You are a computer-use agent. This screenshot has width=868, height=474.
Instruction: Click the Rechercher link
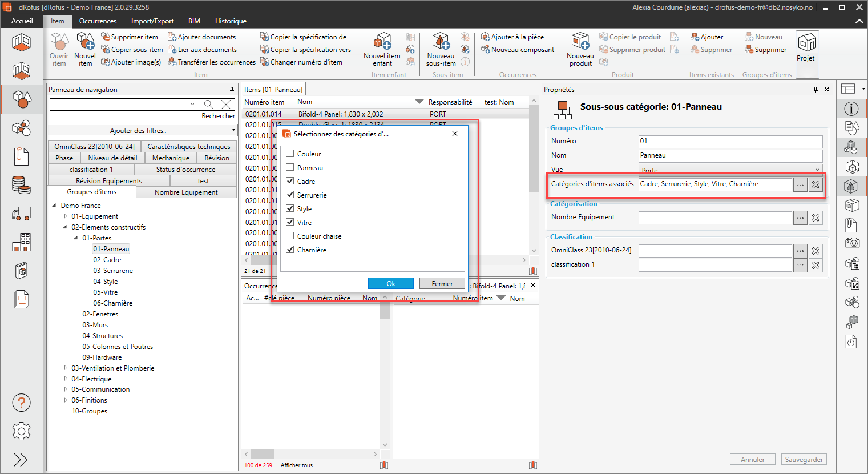click(218, 116)
